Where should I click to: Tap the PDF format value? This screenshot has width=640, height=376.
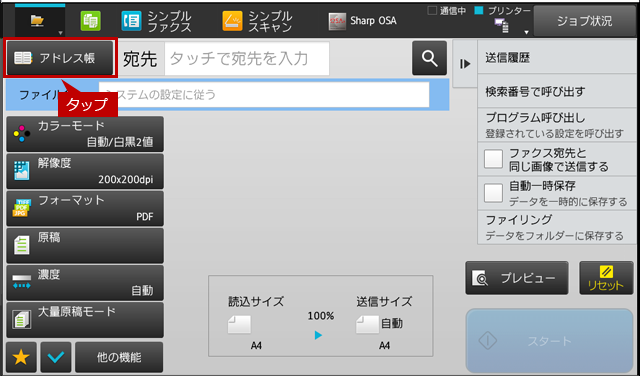[x=145, y=216]
